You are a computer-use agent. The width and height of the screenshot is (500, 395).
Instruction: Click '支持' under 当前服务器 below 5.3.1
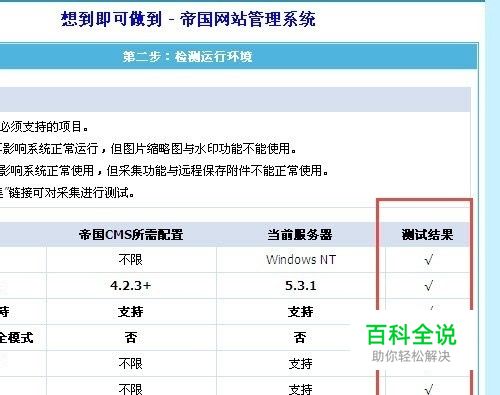click(x=301, y=312)
